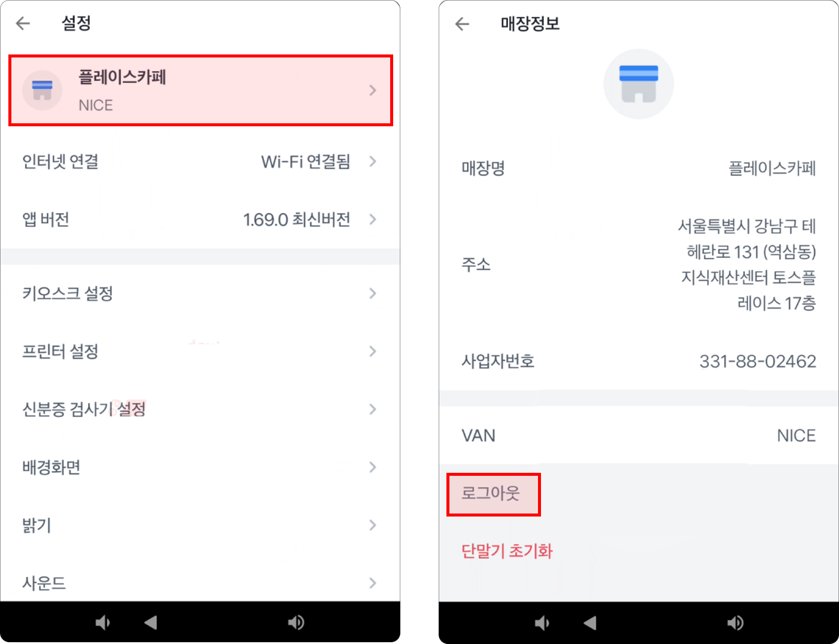The height and width of the screenshot is (644, 839).
Task: Tap the store icon beside 플레이스카페
Action: click(x=42, y=90)
